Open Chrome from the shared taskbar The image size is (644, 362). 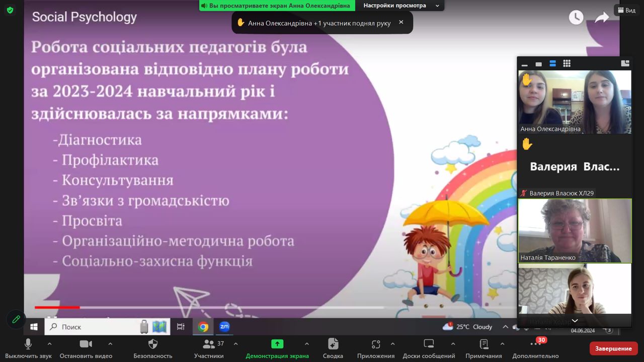pos(203,327)
